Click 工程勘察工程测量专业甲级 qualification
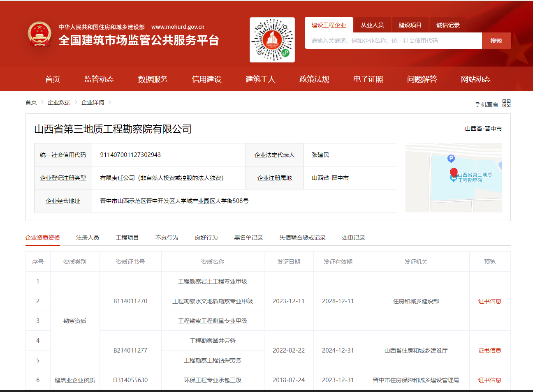Image resolution: width=533 pixels, height=392 pixels. pyautogui.click(x=213, y=321)
